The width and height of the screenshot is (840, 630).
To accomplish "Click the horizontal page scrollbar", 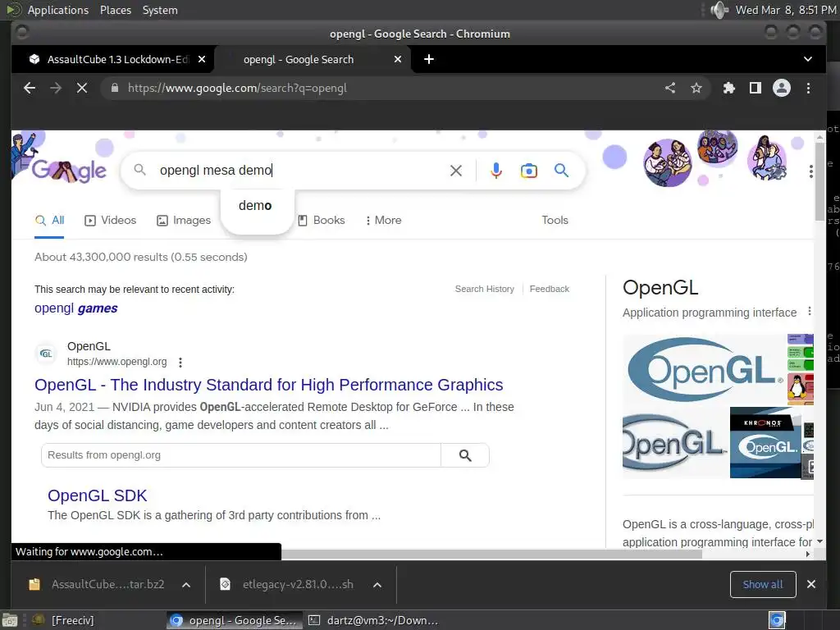I will pyautogui.click(x=491, y=554).
